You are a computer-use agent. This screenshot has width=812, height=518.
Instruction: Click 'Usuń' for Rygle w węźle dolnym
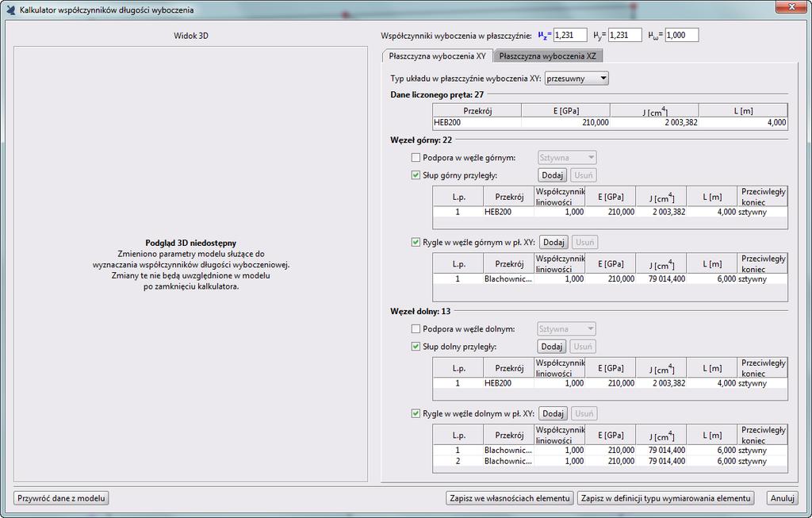click(584, 413)
